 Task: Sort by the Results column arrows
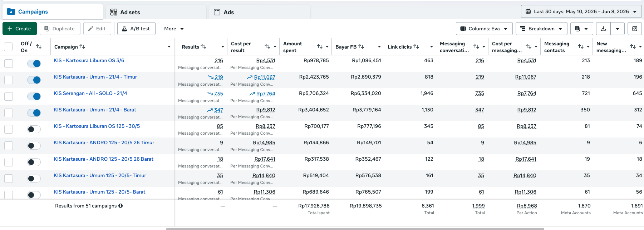[x=203, y=47]
